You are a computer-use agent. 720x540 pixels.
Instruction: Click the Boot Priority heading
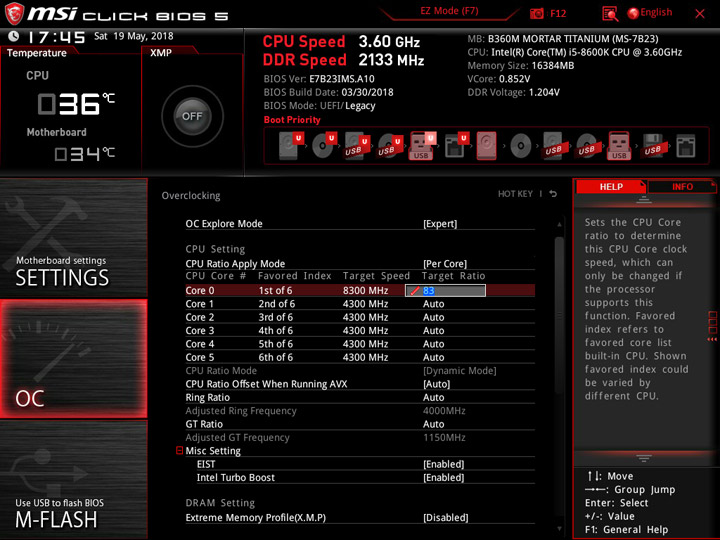click(x=292, y=119)
